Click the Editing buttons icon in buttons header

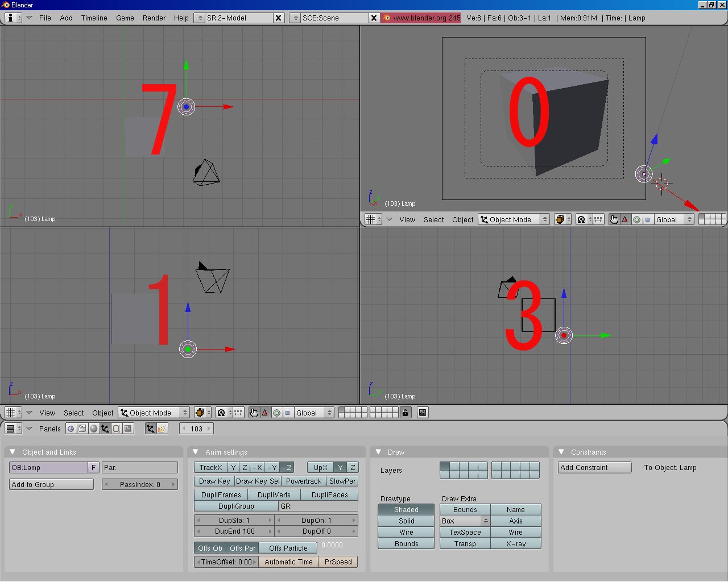pyautogui.click(x=117, y=428)
